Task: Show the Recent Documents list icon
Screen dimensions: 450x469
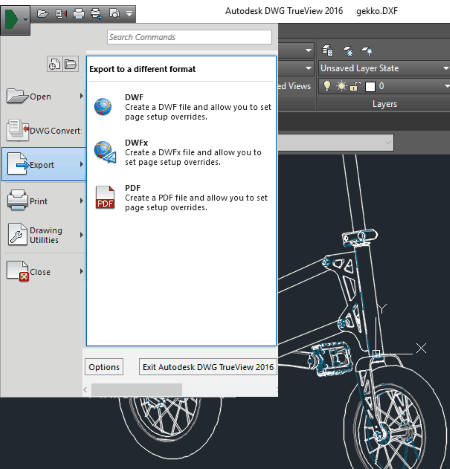Action: tap(55, 64)
